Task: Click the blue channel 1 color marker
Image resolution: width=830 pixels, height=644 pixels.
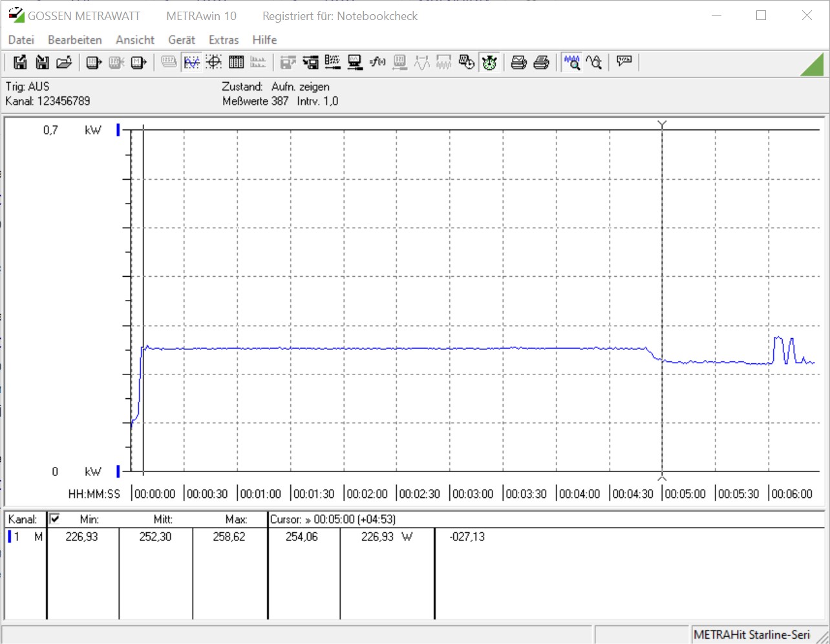Action: tap(10, 537)
